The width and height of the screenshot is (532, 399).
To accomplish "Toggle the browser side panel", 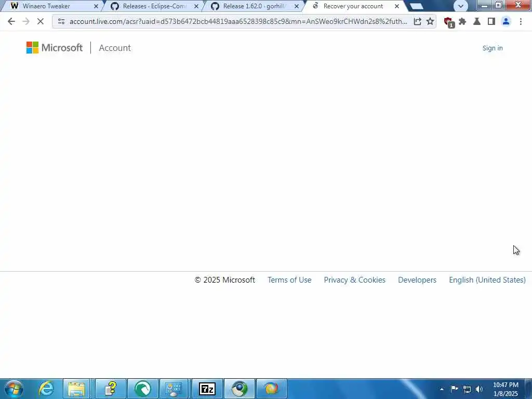I will pos(491,21).
